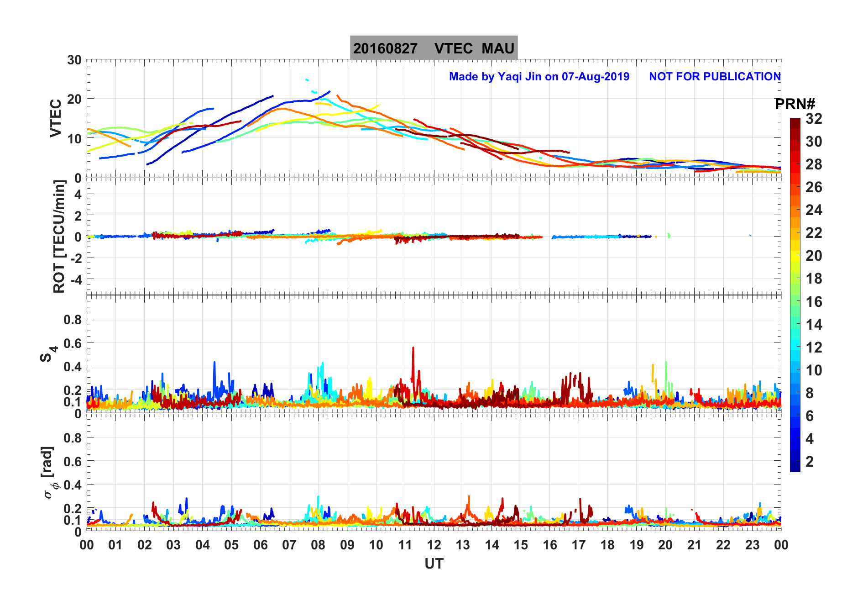Viewport: 868px width, 590px height.
Task: Click the VTEC y-axis tick '30'
Action: pos(74,60)
